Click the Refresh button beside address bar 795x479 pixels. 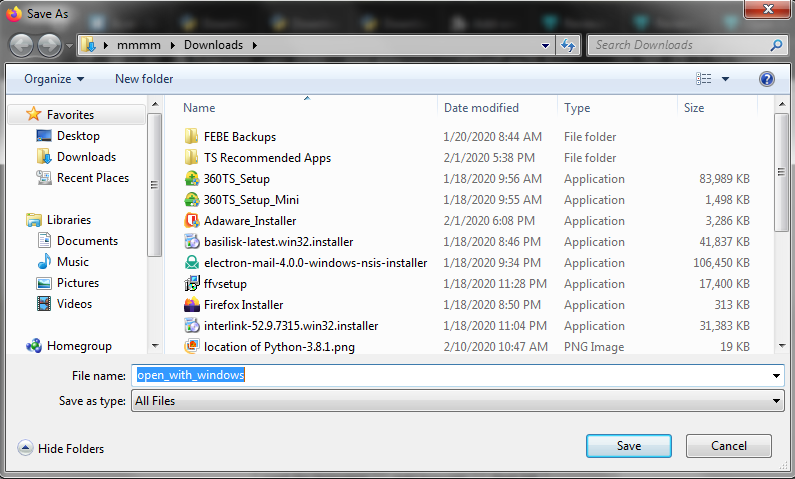pyautogui.click(x=568, y=46)
